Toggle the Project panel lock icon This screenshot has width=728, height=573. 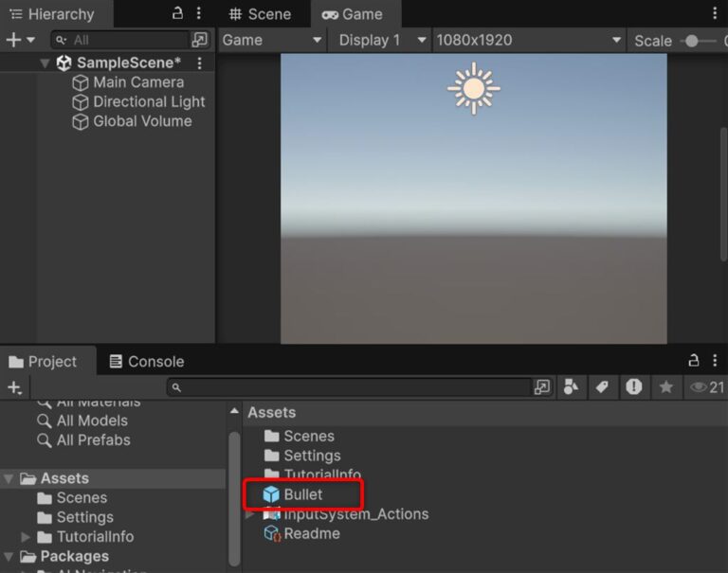point(694,360)
